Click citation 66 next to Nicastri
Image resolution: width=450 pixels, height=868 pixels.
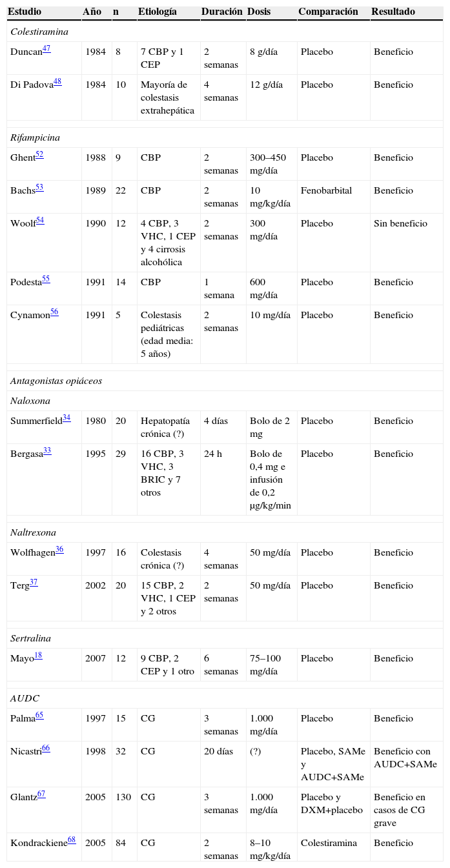pos(46,747)
